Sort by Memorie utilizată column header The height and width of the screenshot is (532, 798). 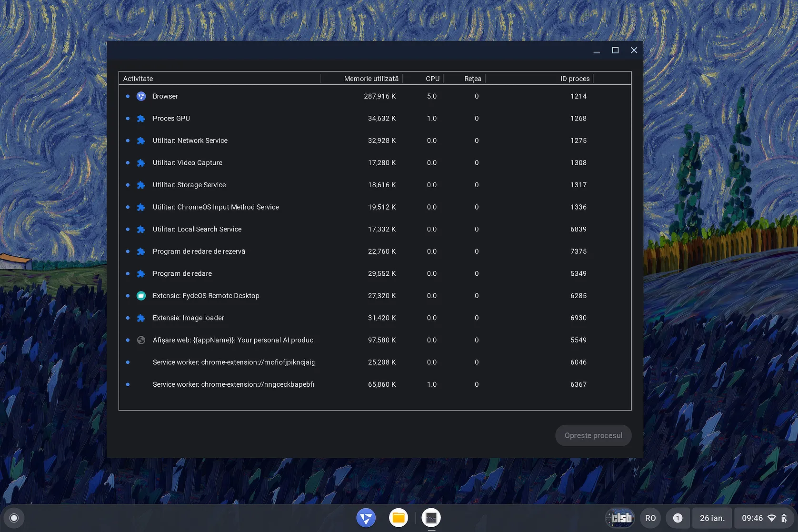[371, 79]
